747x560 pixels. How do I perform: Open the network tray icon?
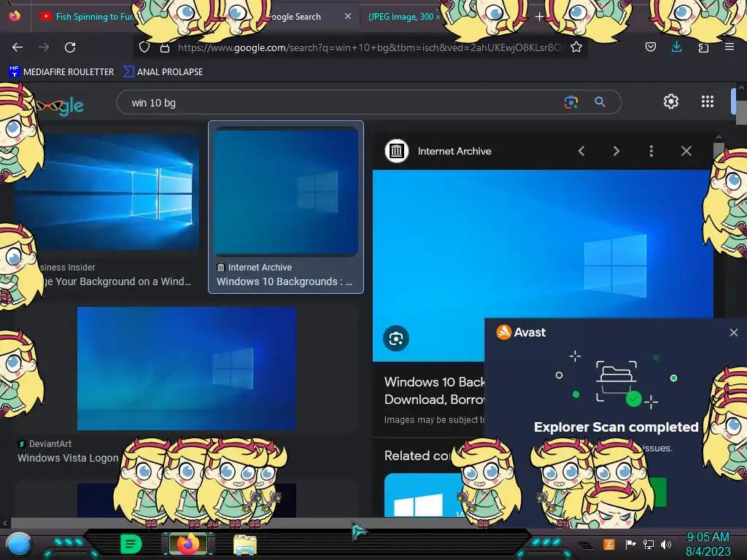(x=648, y=544)
